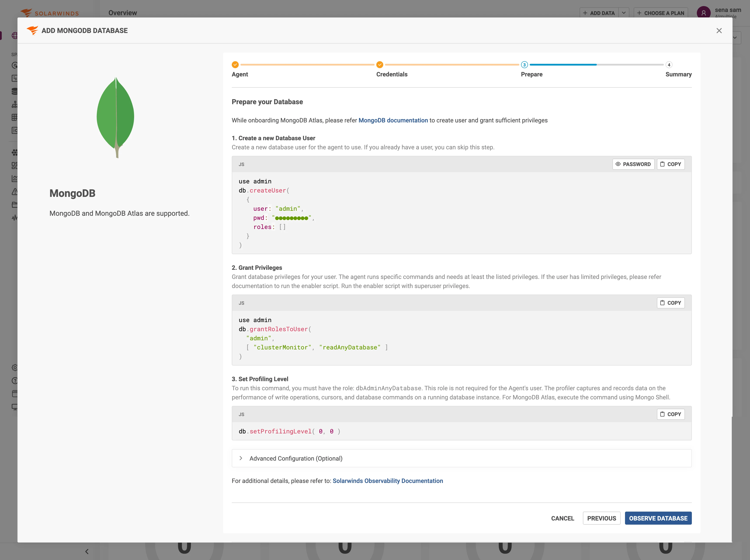Click the database cylinder icon in sidebar
750x560 pixels.
(14, 91)
